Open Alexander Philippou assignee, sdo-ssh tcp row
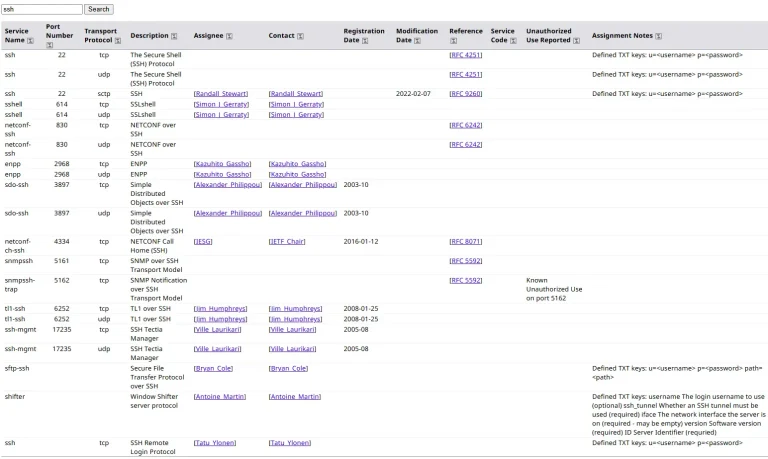 [x=228, y=185]
